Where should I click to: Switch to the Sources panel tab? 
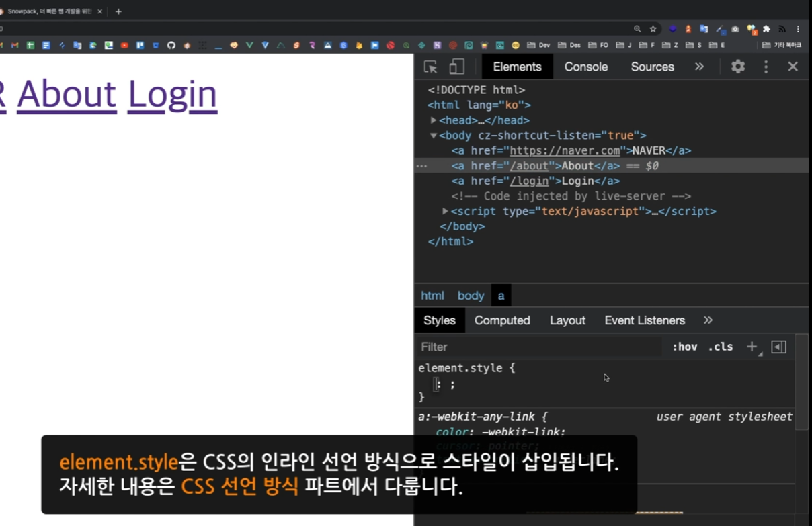[653, 67]
